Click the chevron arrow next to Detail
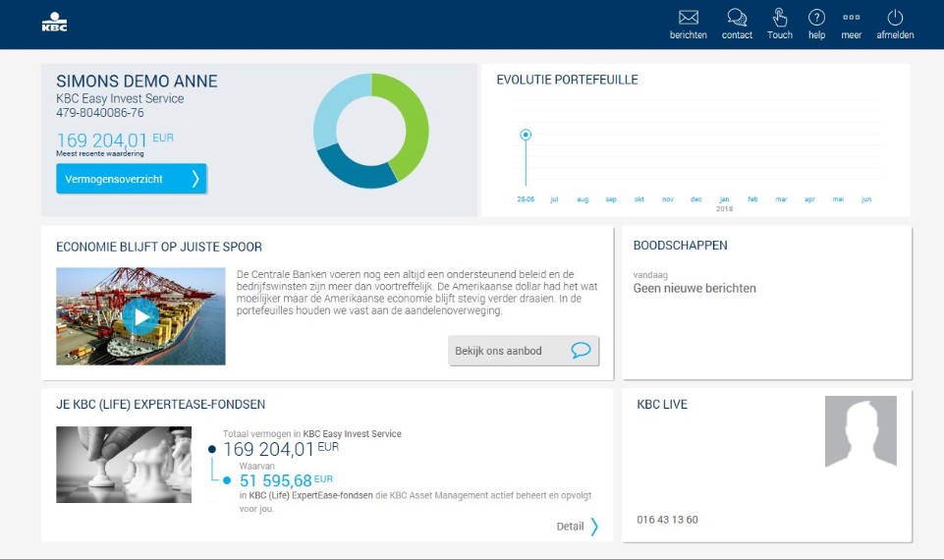 (x=594, y=527)
